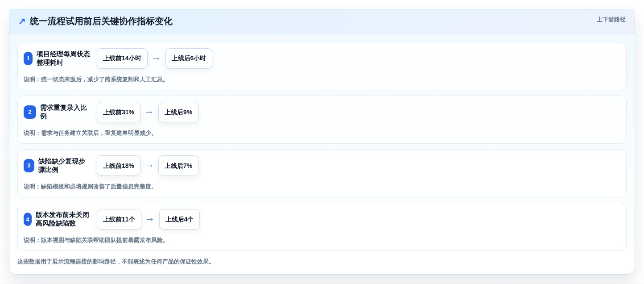The height and width of the screenshot is (284, 644).
Task: Click the 上下游路径 label in header
Action: (611, 20)
